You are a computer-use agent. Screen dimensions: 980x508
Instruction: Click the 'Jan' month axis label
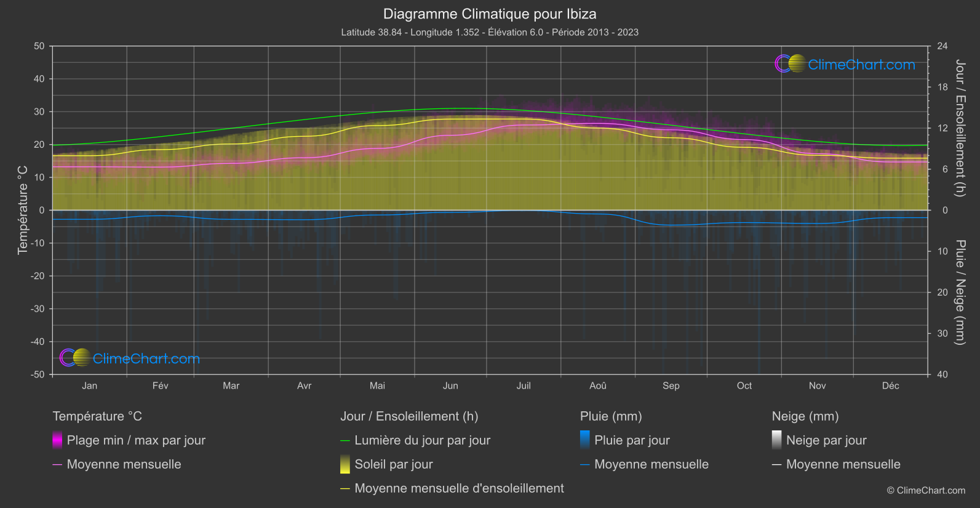[x=90, y=385]
